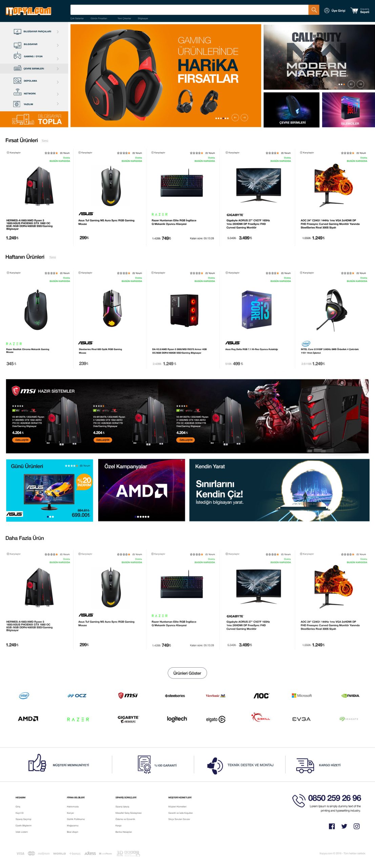Expand the Depolama category arrow
The height and width of the screenshot is (868, 375).
pyautogui.click(x=58, y=82)
